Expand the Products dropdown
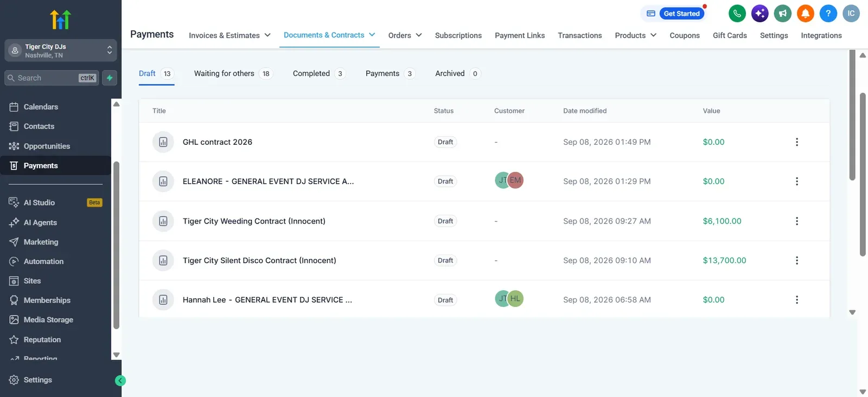 635,35
